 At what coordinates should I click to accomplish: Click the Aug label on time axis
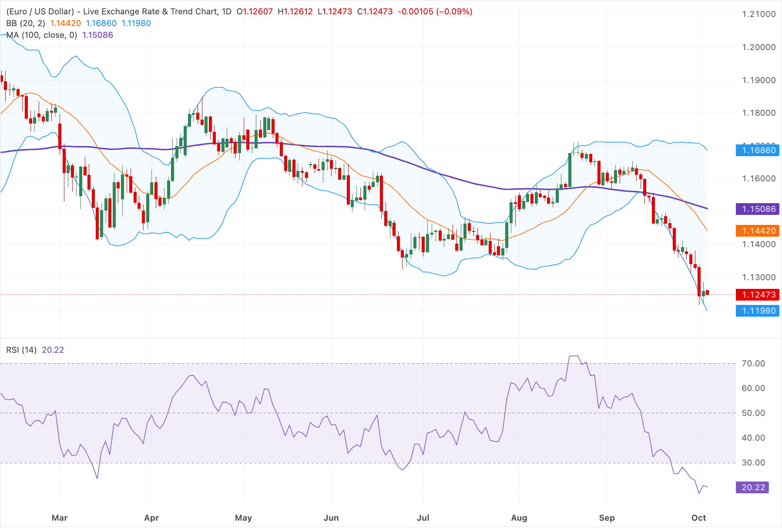tap(519, 518)
